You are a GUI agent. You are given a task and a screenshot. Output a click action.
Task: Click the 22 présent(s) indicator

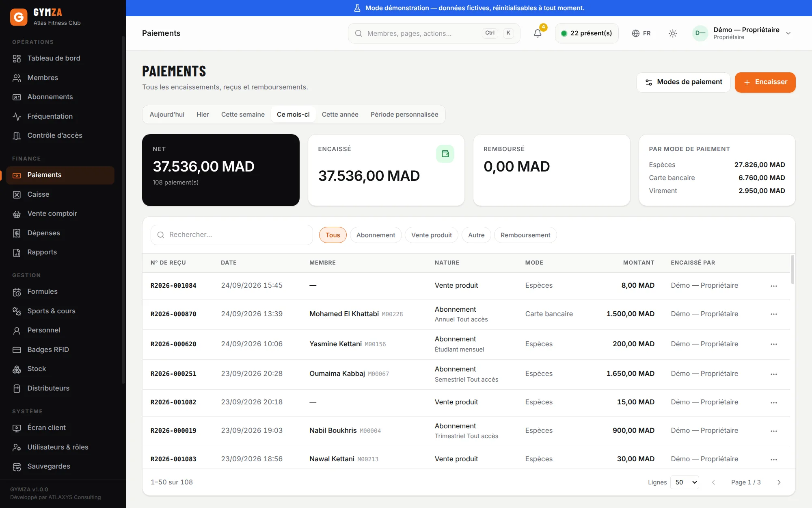(586, 33)
